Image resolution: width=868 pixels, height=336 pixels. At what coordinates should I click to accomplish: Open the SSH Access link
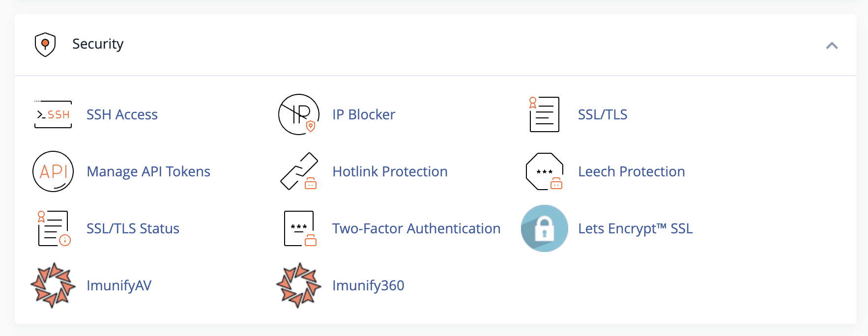pos(122,114)
